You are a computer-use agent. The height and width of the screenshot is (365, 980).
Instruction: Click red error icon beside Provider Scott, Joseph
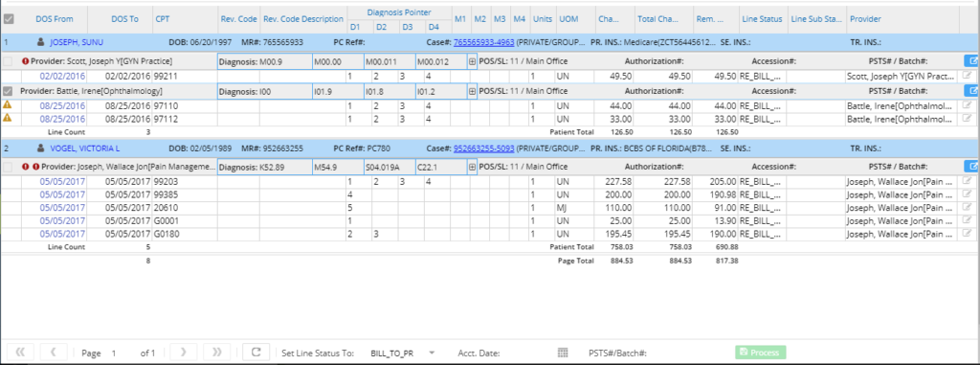26,61
